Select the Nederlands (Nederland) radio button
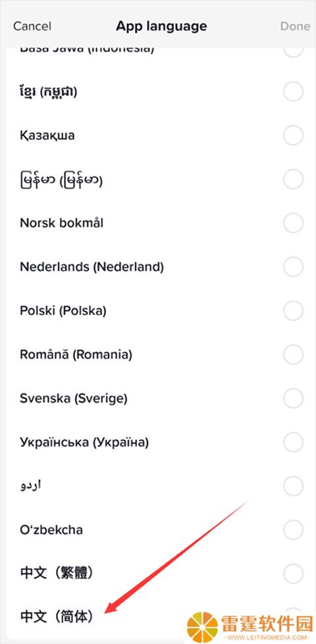 (x=294, y=267)
